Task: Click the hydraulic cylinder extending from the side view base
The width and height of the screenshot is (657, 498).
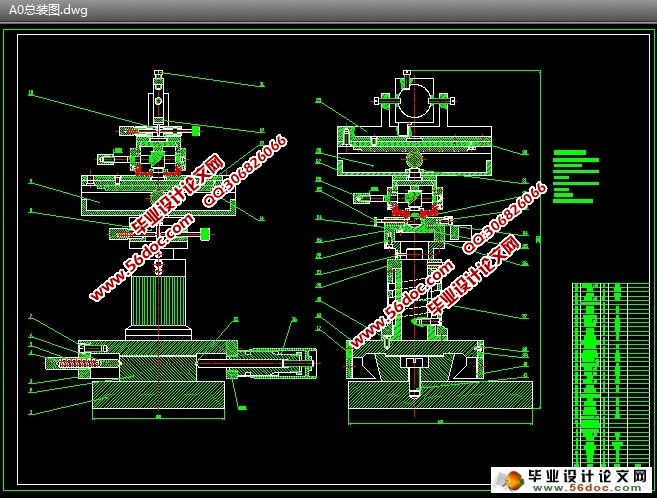Action: tap(272, 363)
